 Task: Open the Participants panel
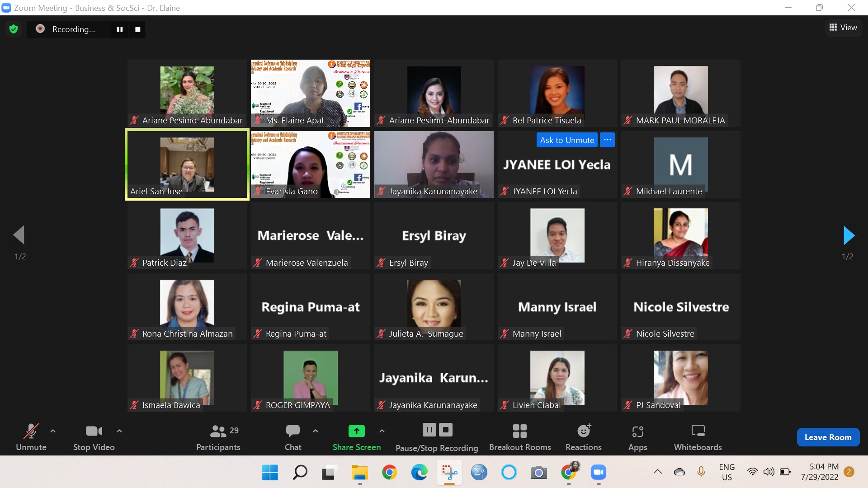coord(218,437)
